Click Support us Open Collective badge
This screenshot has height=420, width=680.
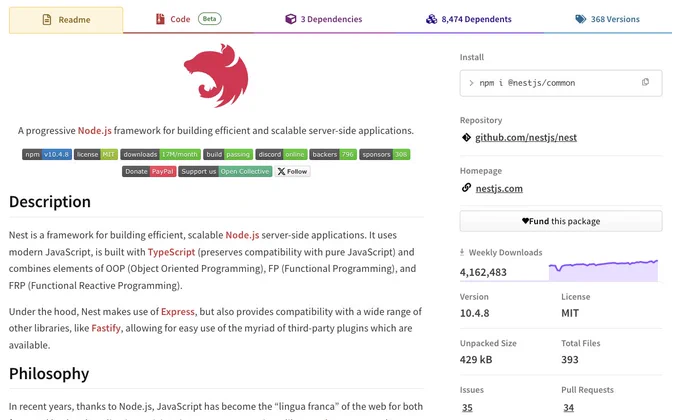[225, 171]
